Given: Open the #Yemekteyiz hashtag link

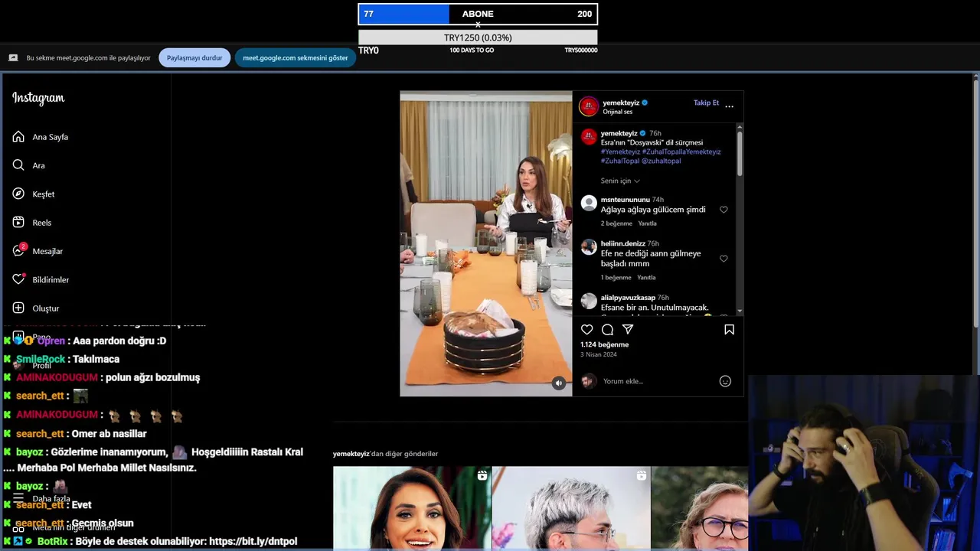Looking at the screenshot, I should pos(621,152).
